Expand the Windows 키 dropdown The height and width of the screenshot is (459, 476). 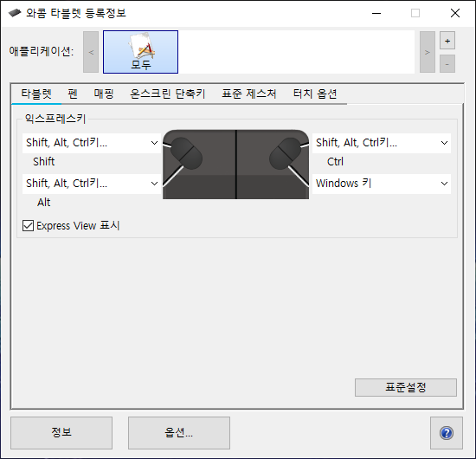pos(382,184)
